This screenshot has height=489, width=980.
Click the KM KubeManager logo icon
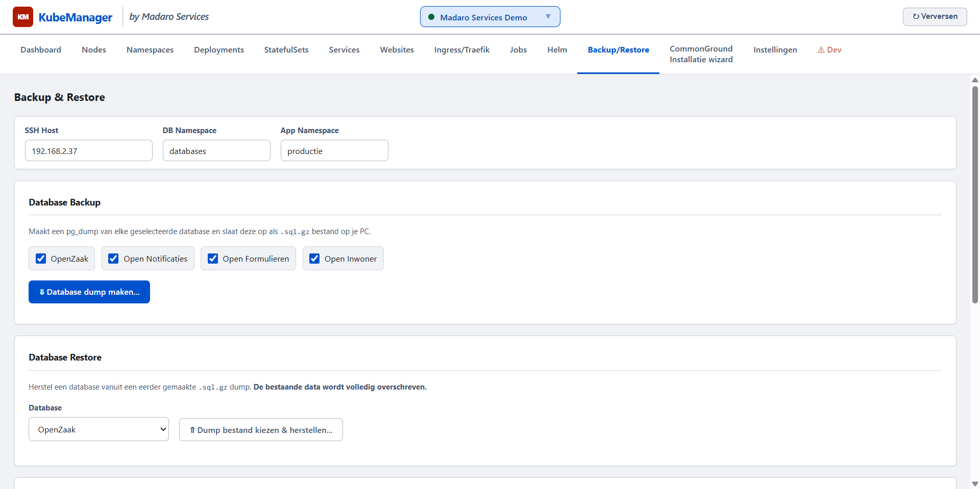click(x=23, y=17)
